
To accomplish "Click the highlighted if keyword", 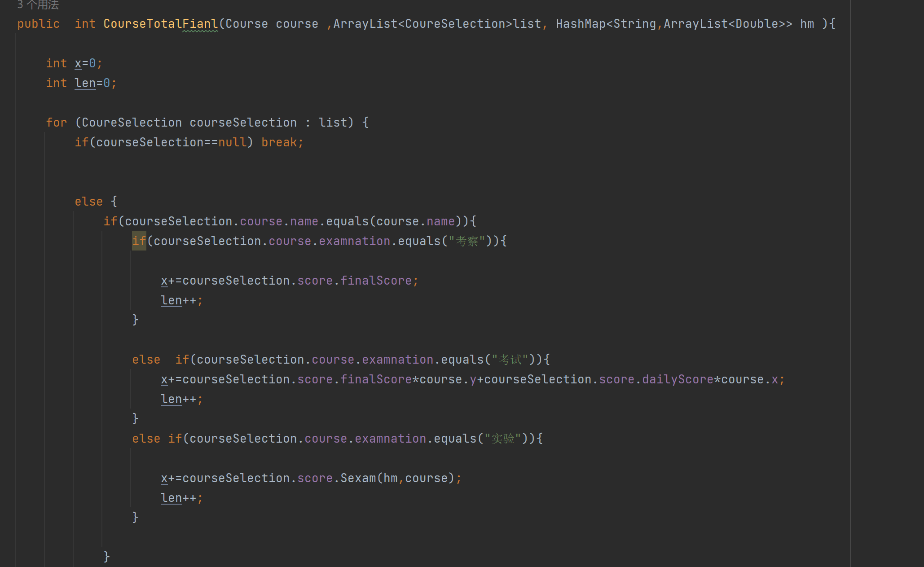I will (x=139, y=241).
